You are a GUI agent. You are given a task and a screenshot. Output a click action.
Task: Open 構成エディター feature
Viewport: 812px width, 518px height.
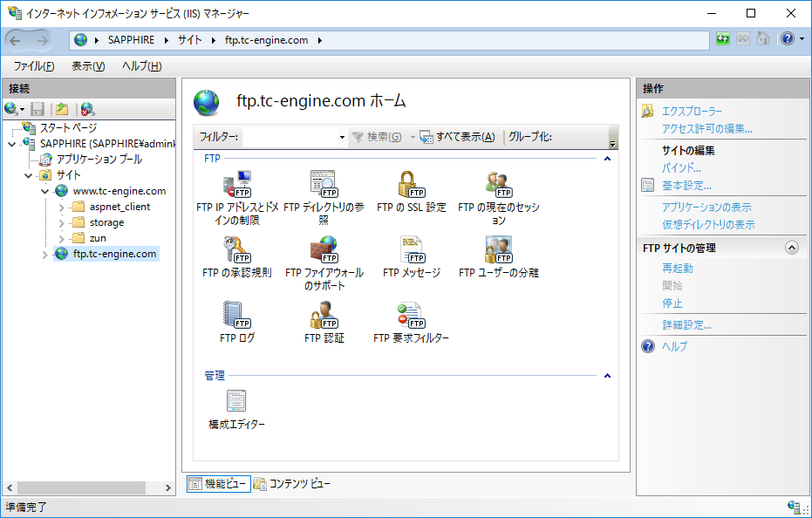point(236,409)
